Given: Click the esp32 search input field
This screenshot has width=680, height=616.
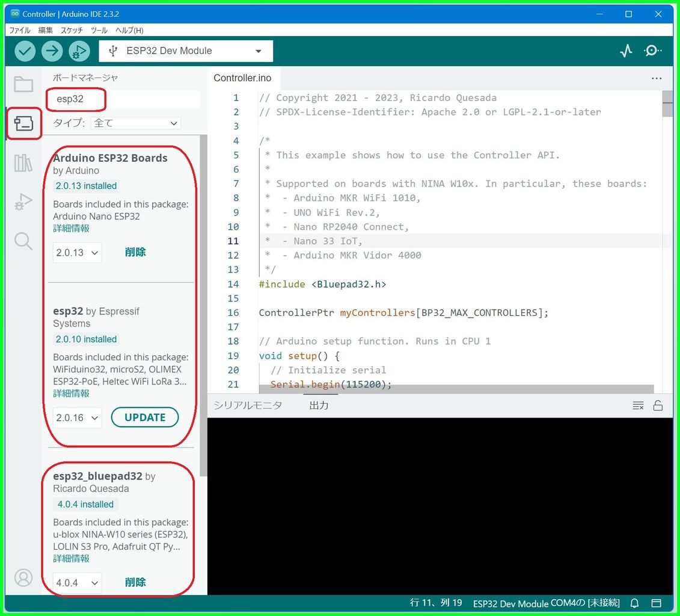Looking at the screenshot, I should (120, 99).
